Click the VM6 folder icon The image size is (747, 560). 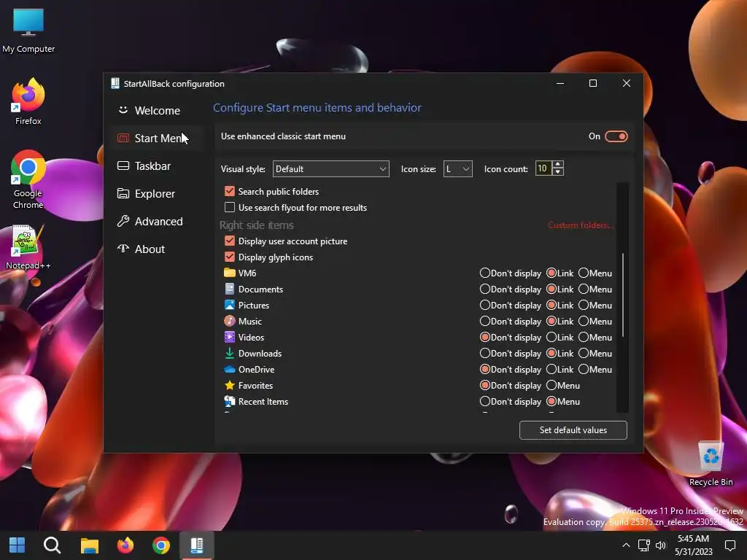coord(230,273)
